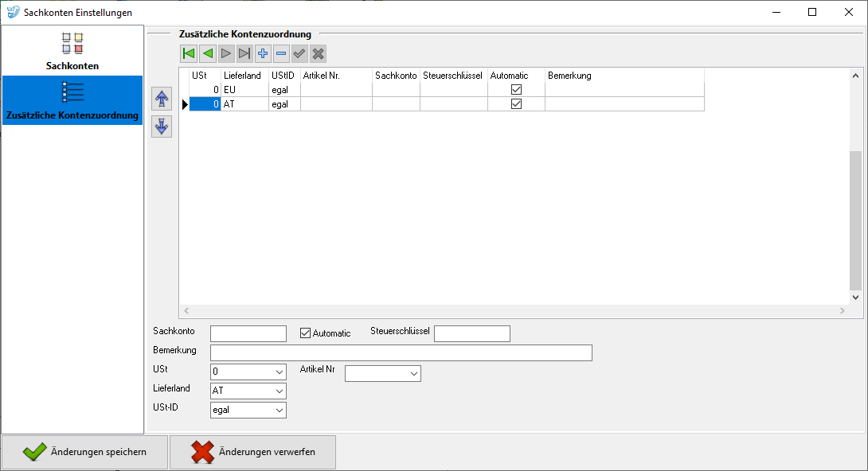Click Änderungen verwerfen button
868x471 pixels.
pyautogui.click(x=252, y=452)
